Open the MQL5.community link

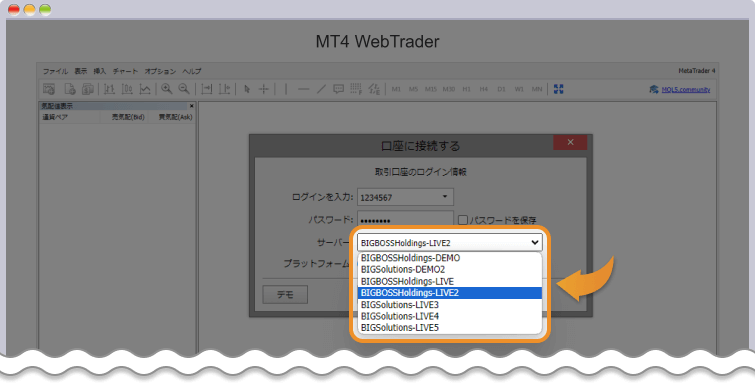[686, 90]
